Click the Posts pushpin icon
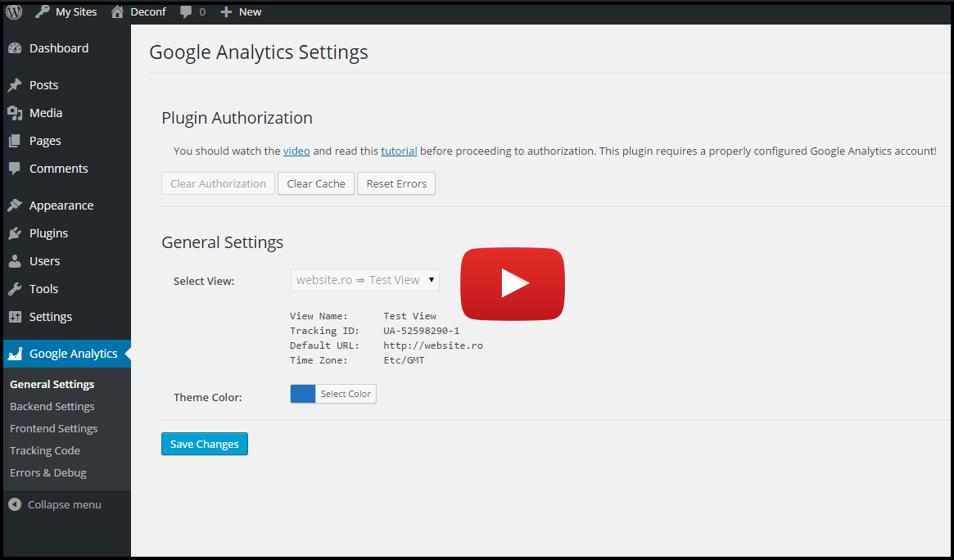 tap(15, 85)
